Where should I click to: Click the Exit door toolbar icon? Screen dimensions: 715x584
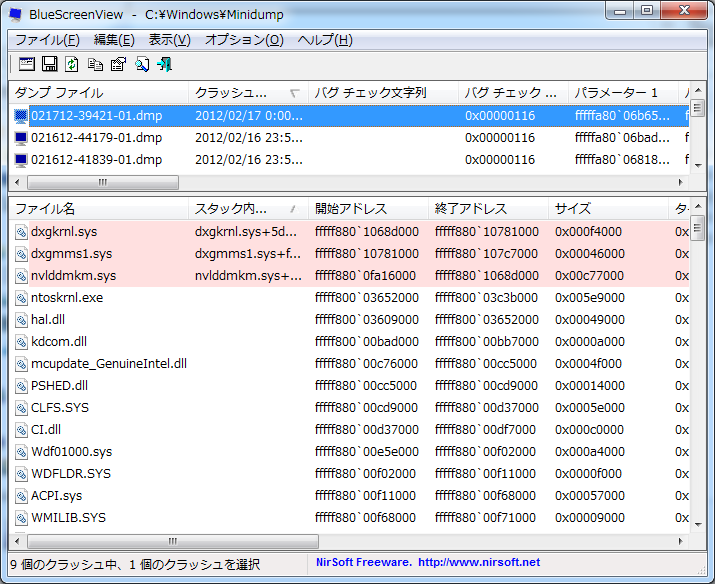164,64
